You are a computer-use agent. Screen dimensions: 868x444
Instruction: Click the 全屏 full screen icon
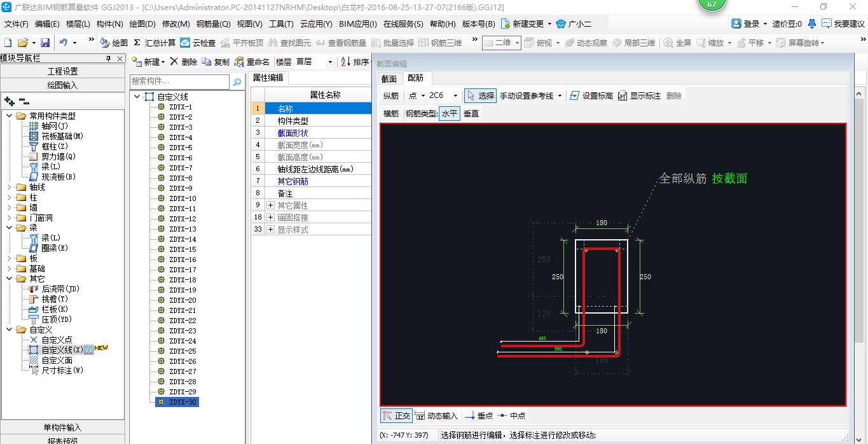(x=678, y=43)
